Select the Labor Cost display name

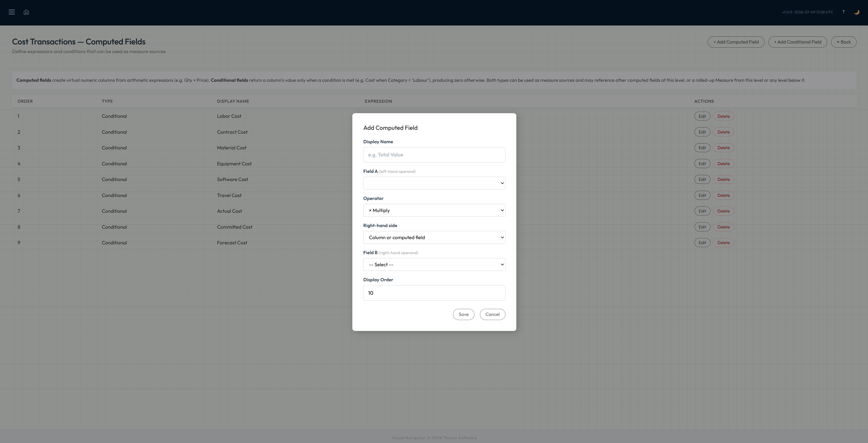229,116
